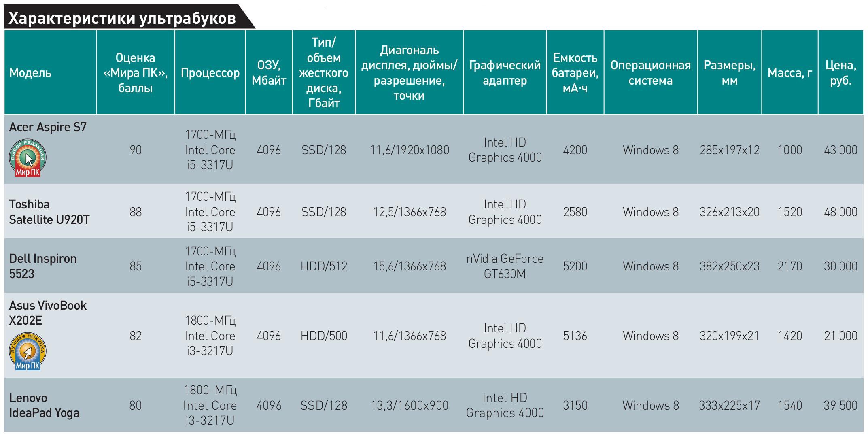Click the Acer Aspire S7 model name
Viewport: 868px width, 436px height.
pyautogui.click(x=48, y=127)
